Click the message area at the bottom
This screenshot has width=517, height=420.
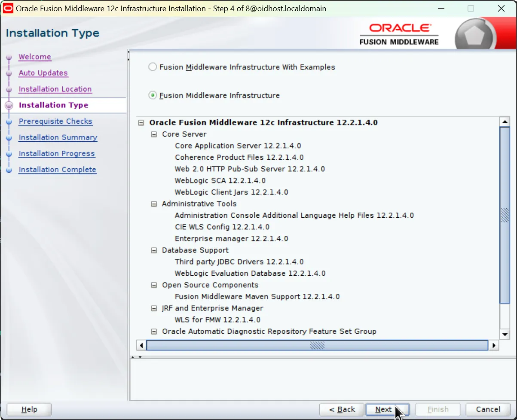(x=322, y=380)
